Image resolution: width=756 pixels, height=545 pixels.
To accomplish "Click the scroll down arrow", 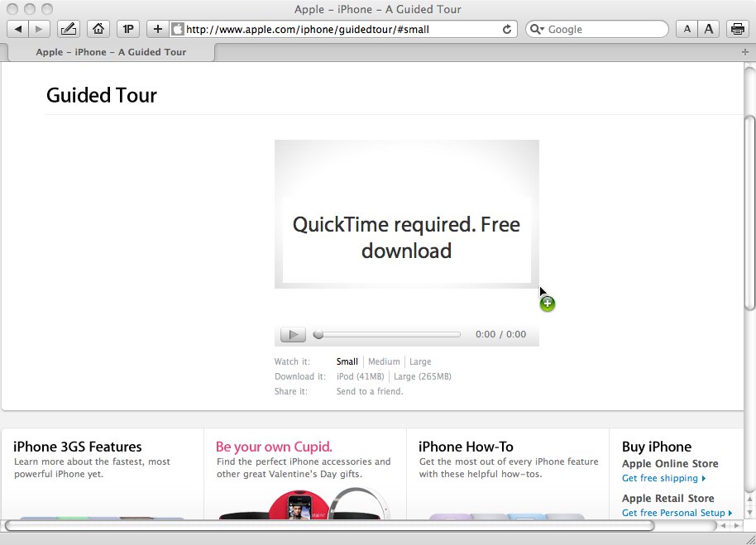I will coord(749,512).
